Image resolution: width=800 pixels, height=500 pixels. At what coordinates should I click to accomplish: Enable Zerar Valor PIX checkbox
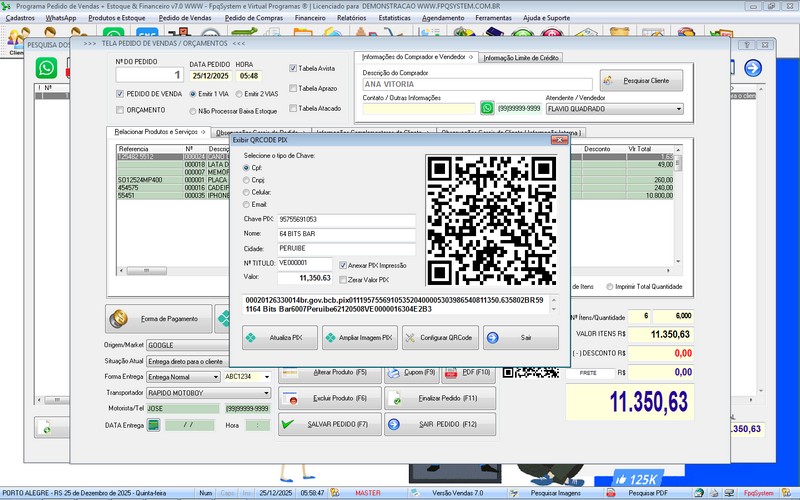click(x=343, y=280)
